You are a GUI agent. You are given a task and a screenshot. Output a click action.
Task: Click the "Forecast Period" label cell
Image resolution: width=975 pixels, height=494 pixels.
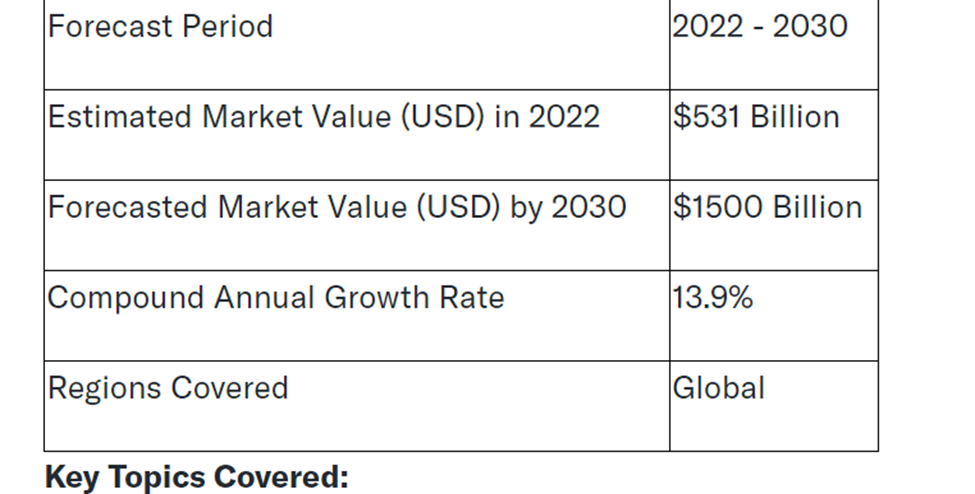pyautogui.click(x=160, y=26)
